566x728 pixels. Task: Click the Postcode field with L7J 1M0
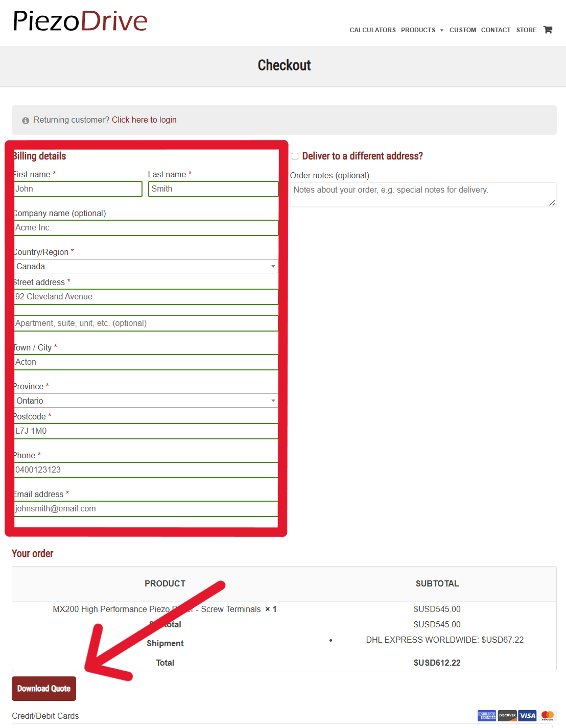pos(146,431)
